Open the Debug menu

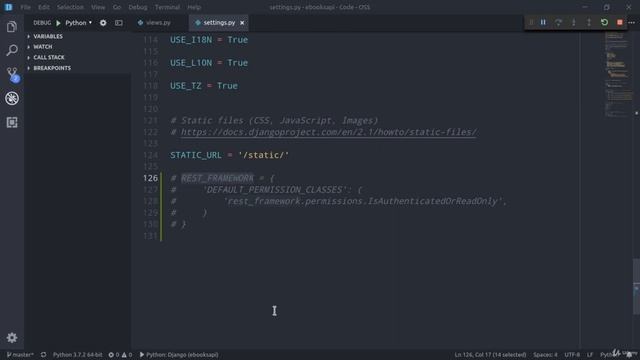click(x=138, y=7)
